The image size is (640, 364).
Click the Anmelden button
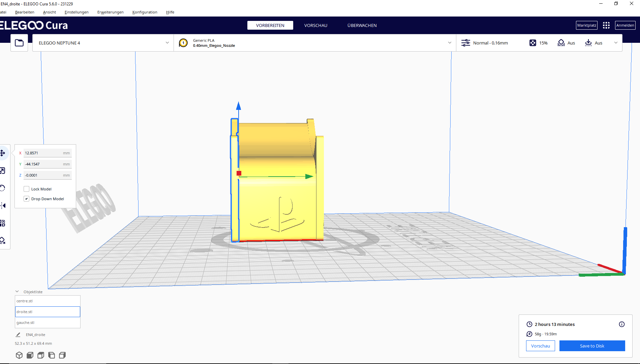[625, 25]
